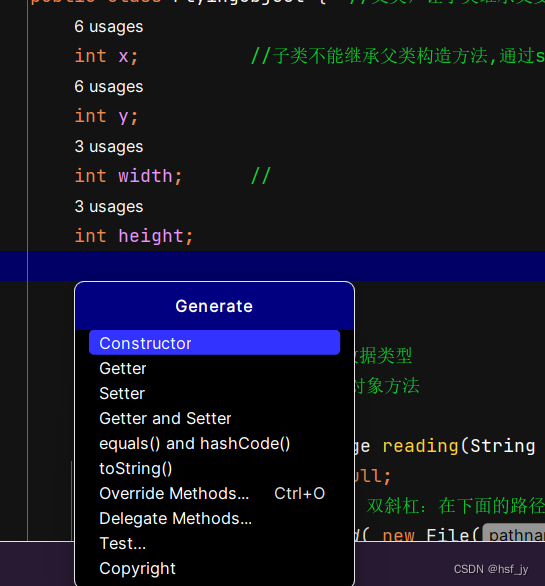Image resolution: width=545 pixels, height=586 pixels.
Task: Place cursor on 'int y;' declaration
Action: pos(107,116)
